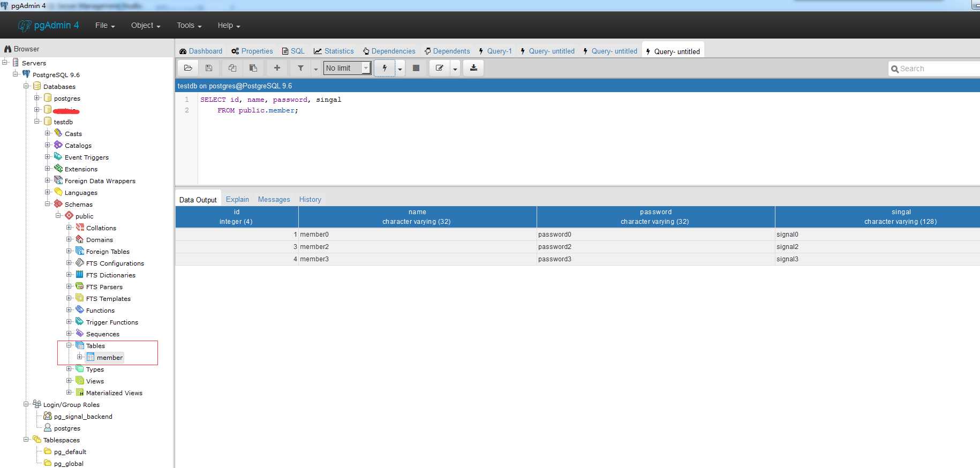Click the Catalogs node icon
Viewport: 980px width, 468px height.
[58, 145]
